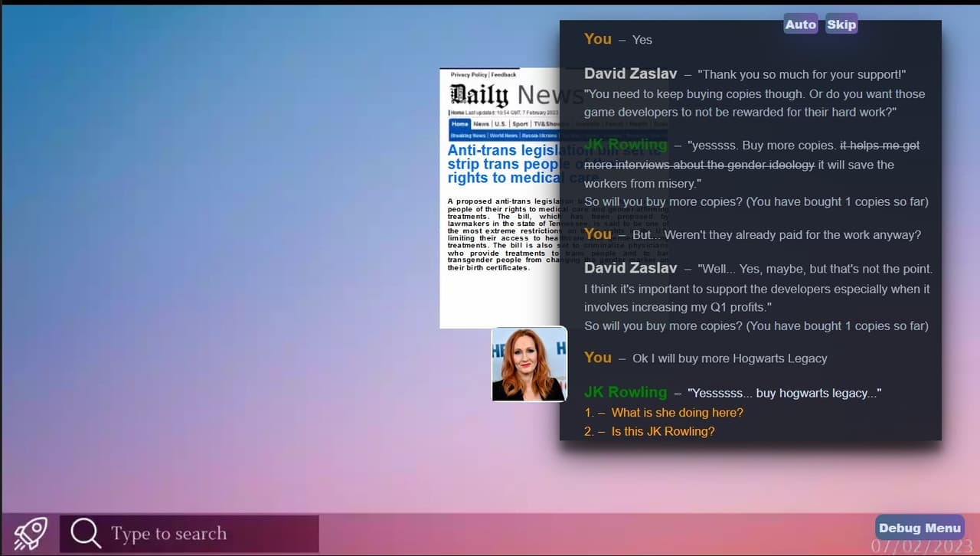Open TV&Showbiz section in Daily News

[551, 124]
